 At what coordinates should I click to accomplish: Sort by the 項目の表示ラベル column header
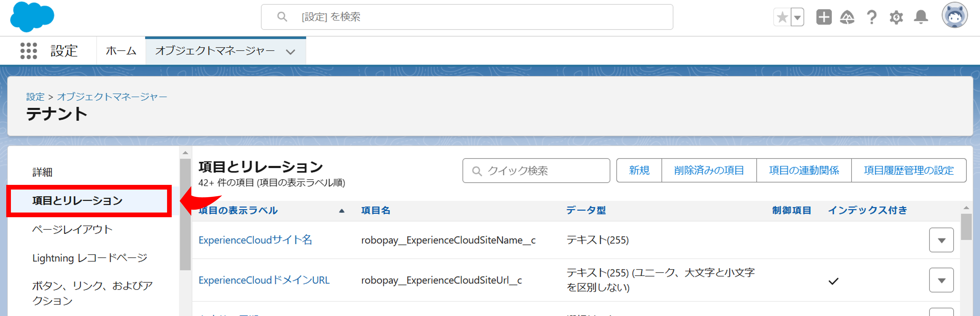click(x=238, y=211)
